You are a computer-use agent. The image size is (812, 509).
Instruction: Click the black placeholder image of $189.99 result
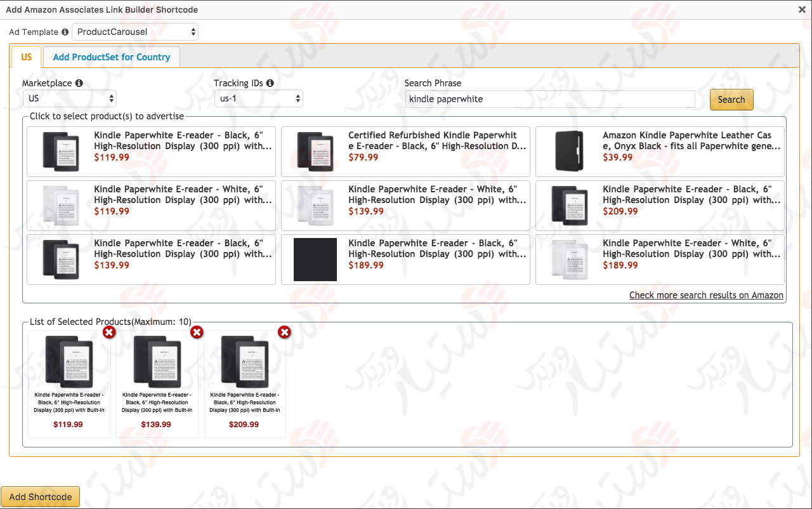pos(315,260)
